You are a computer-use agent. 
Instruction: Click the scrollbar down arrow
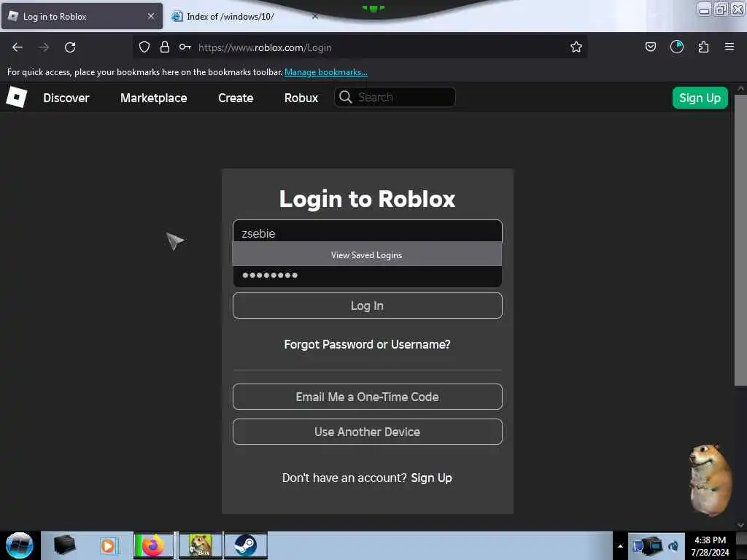(x=740, y=525)
